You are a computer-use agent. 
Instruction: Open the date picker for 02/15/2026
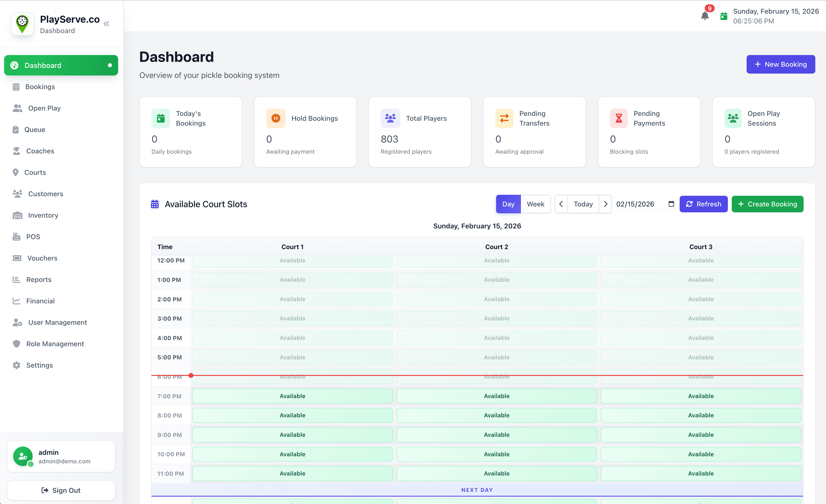[671, 204]
